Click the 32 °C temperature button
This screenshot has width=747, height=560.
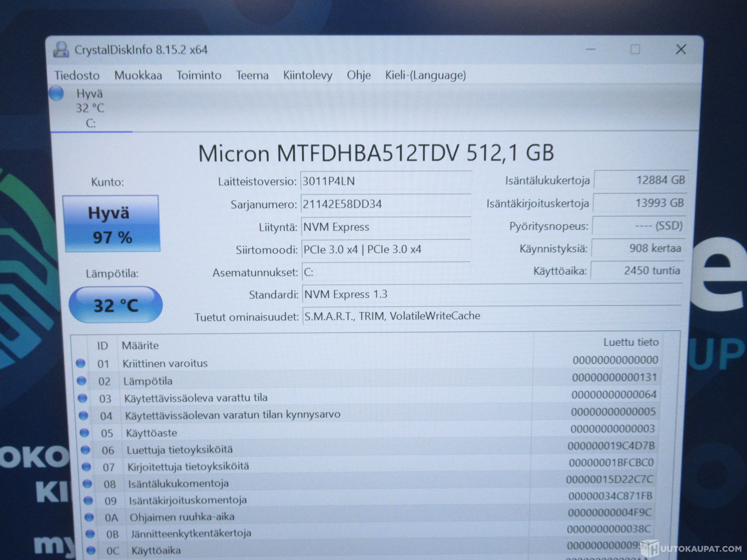pyautogui.click(x=116, y=305)
